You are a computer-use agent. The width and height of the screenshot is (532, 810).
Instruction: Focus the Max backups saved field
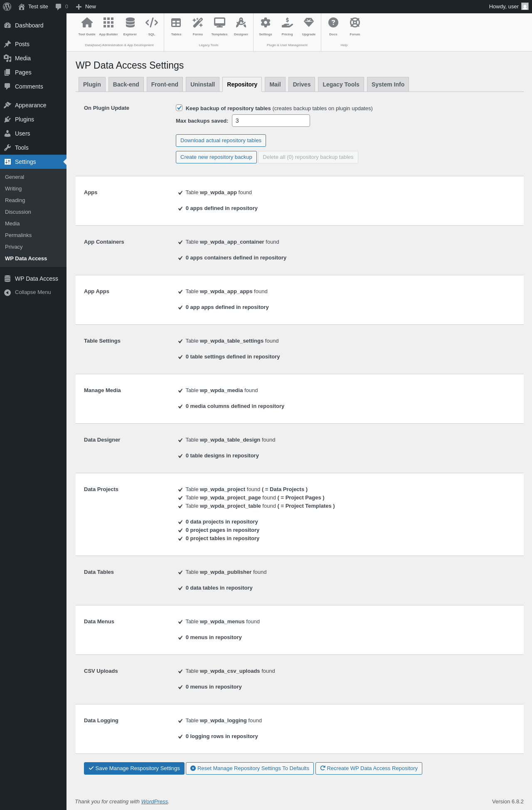271,121
